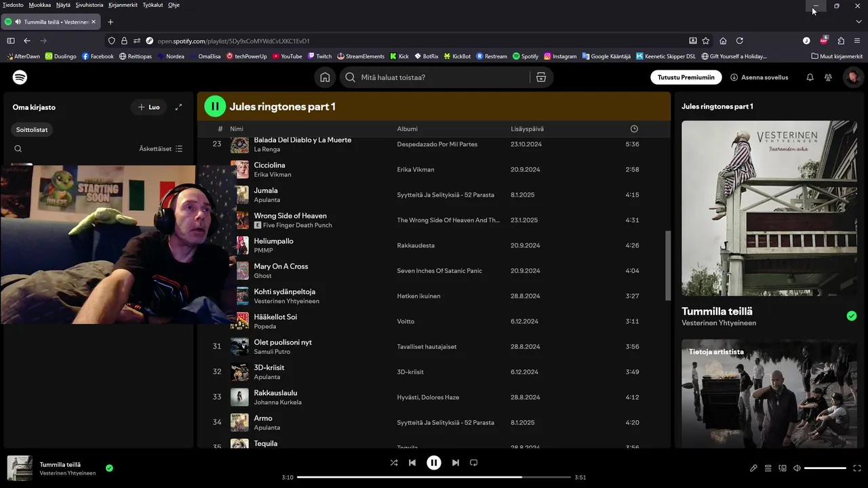Click the Spotify logo icon

[20, 77]
